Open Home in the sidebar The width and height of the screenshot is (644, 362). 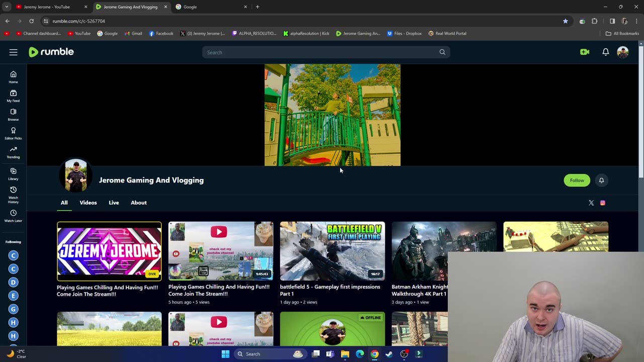(13, 77)
